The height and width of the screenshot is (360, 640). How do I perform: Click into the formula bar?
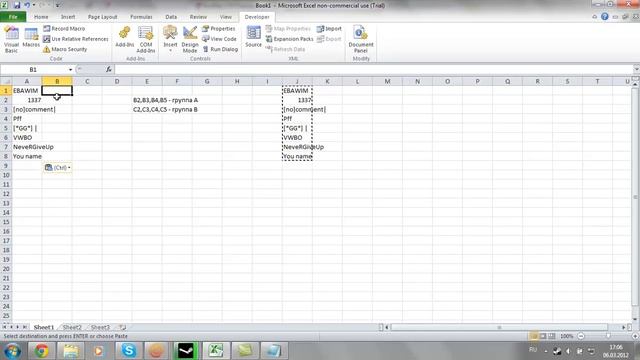(x=373, y=69)
